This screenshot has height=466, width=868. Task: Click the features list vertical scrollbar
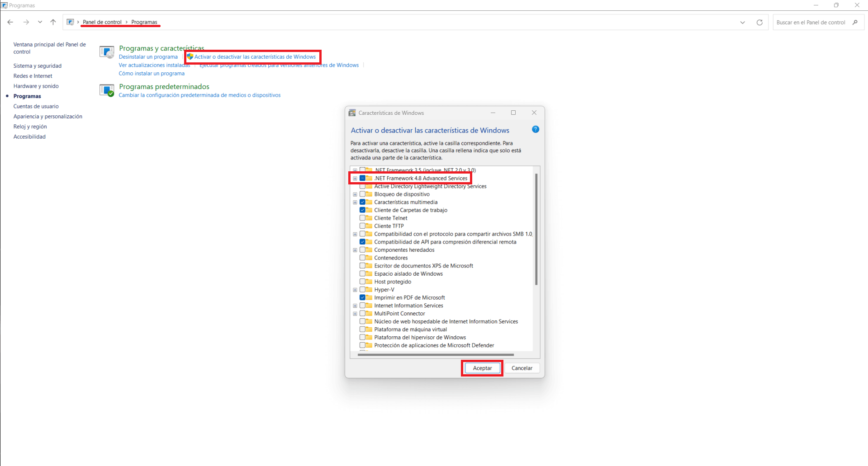pyautogui.click(x=536, y=229)
